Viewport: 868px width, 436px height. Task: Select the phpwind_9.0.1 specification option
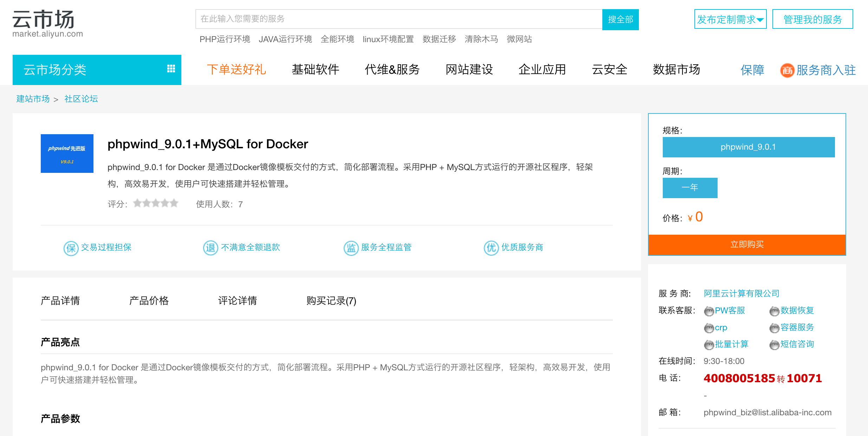[749, 147]
